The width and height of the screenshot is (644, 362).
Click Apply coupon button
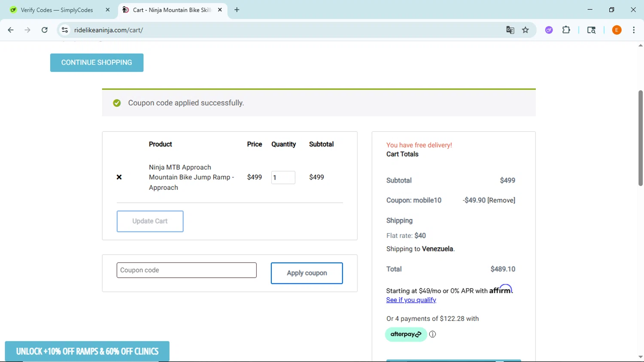307,273
